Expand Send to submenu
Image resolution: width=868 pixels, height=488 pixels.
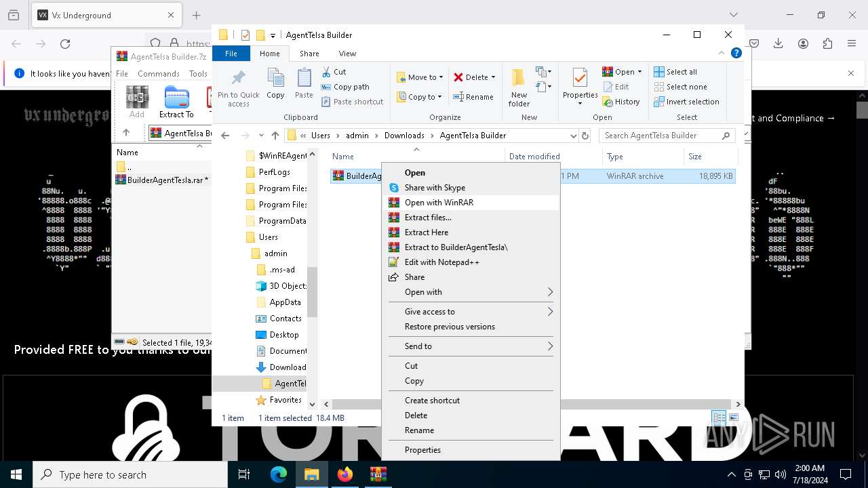point(471,346)
